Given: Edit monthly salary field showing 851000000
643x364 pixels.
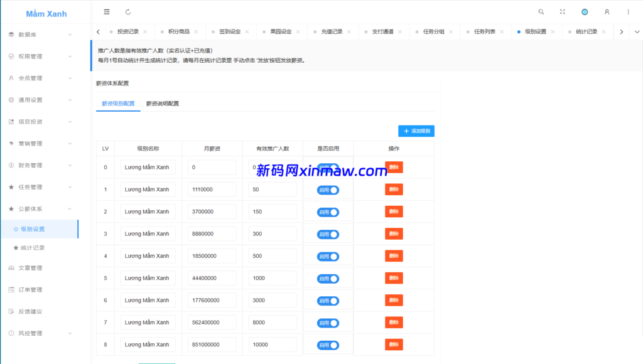Looking at the screenshot, I should coord(212,345).
